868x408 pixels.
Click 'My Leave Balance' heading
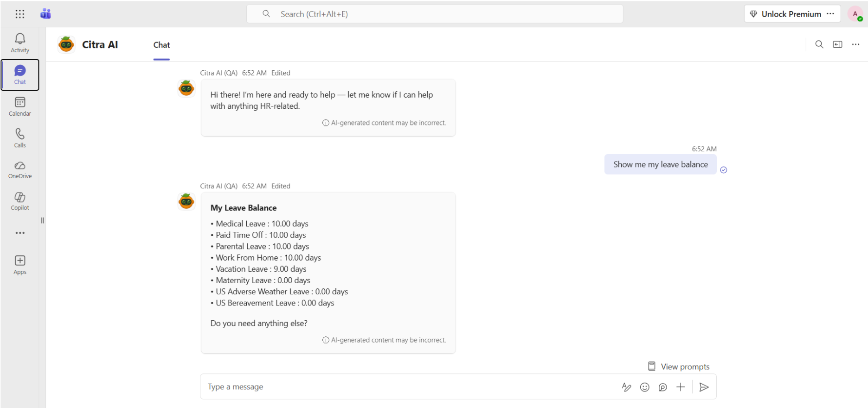pyautogui.click(x=243, y=208)
